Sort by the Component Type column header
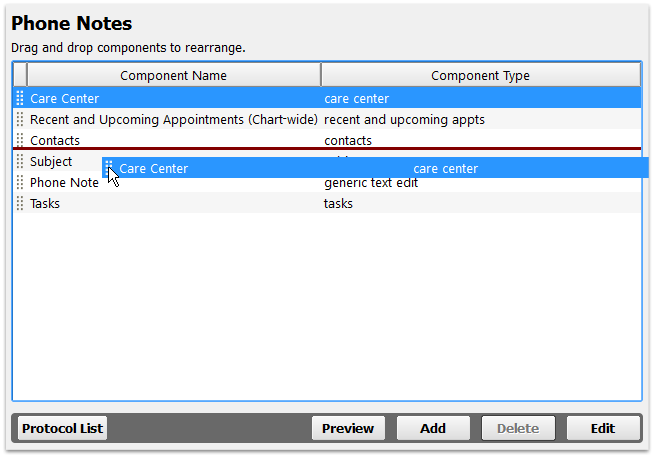The width and height of the screenshot is (654, 457). (x=480, y=75)
